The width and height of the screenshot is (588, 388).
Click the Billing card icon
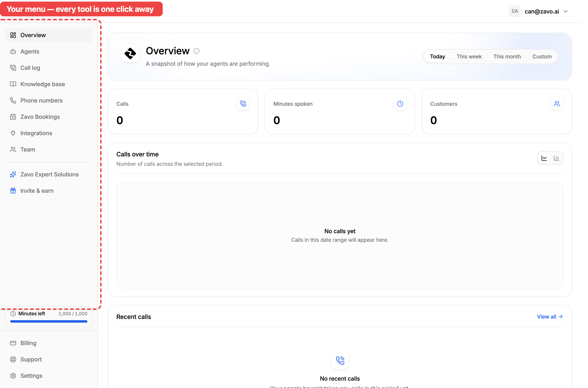[13, 343]
